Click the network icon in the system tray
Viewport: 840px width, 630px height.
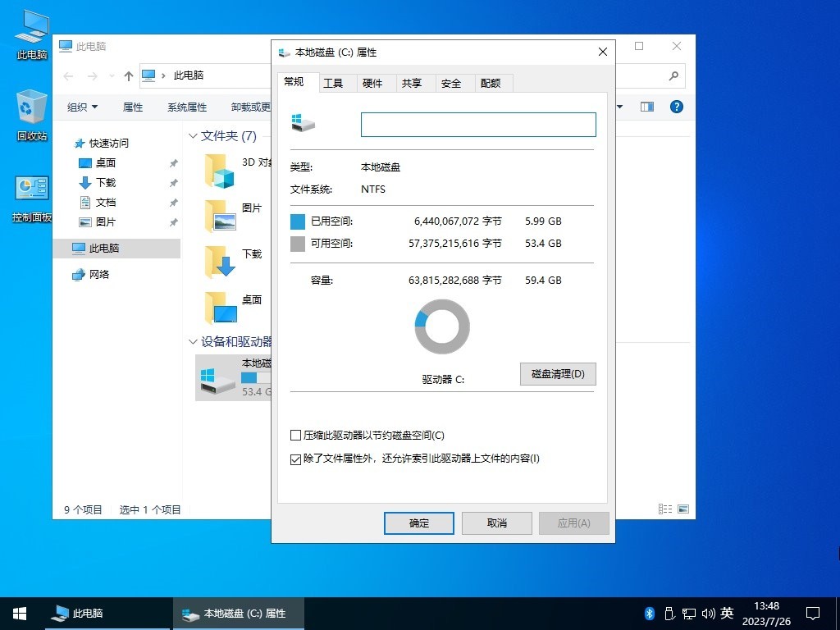click(688, 613)
